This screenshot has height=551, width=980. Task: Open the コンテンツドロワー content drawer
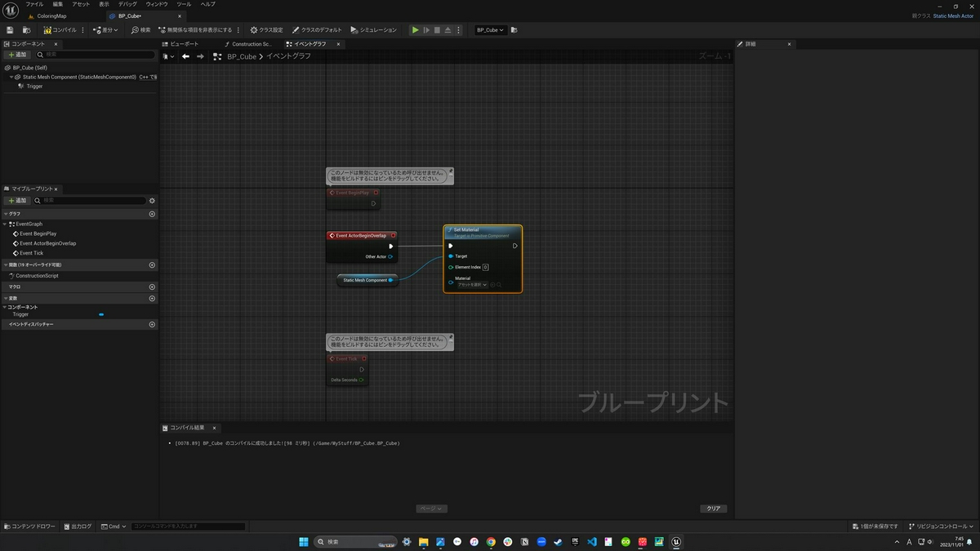30,527
